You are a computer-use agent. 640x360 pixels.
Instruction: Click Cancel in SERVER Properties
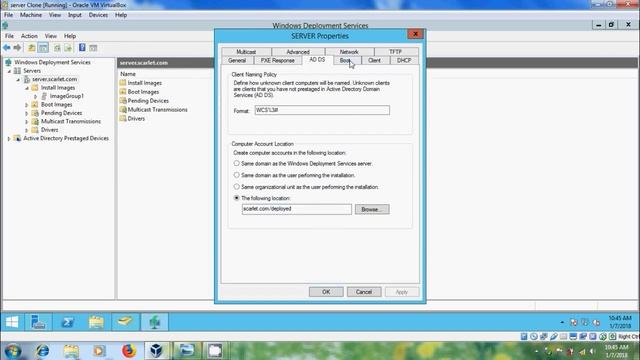pos(364,292)
